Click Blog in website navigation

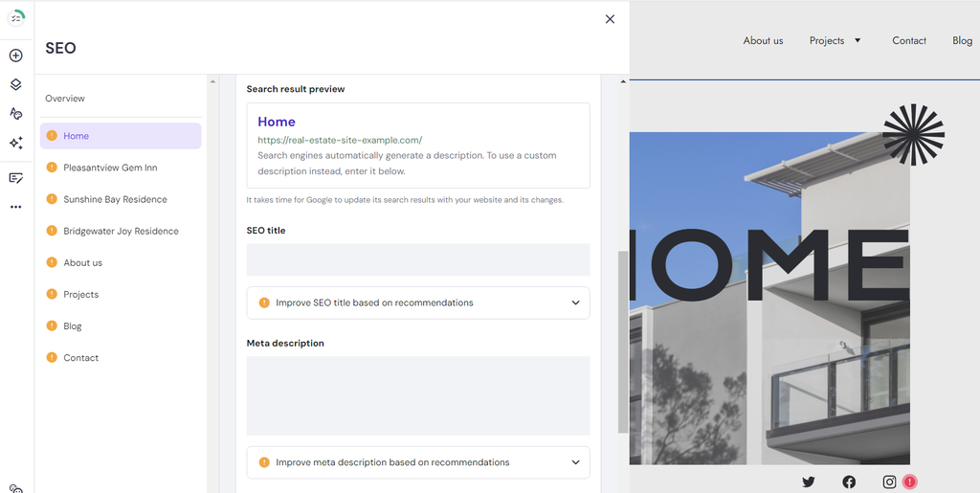pos(963,40)
